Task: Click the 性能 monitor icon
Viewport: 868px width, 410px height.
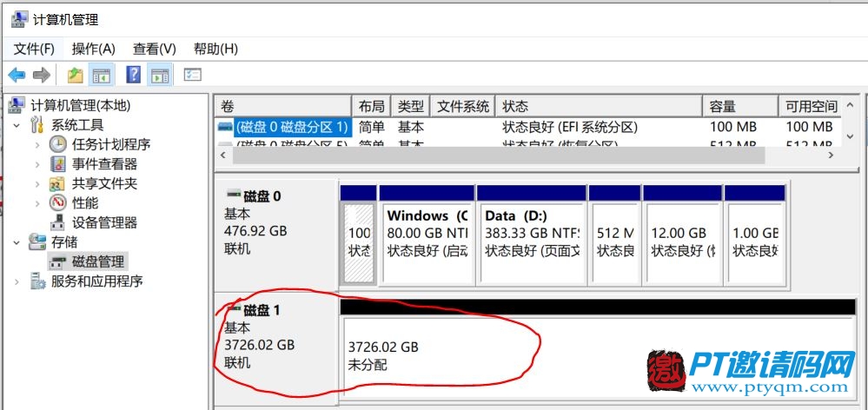Action: coord(57,202)
